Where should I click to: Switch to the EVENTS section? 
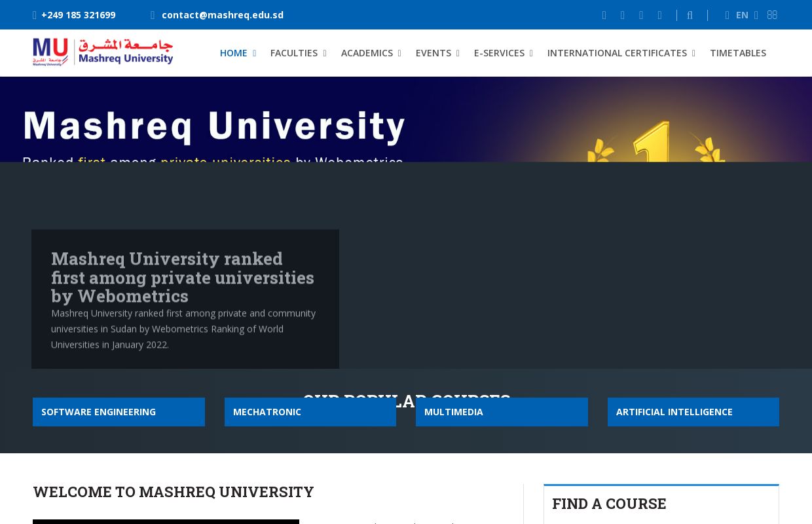tap(433, 53)
